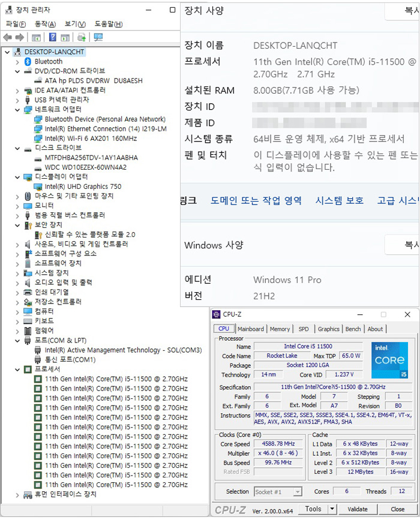The width and height of the screenshot is (420, 520).
Task: Open Help via the blue question mark icon
Action: [x=52, y=37]
